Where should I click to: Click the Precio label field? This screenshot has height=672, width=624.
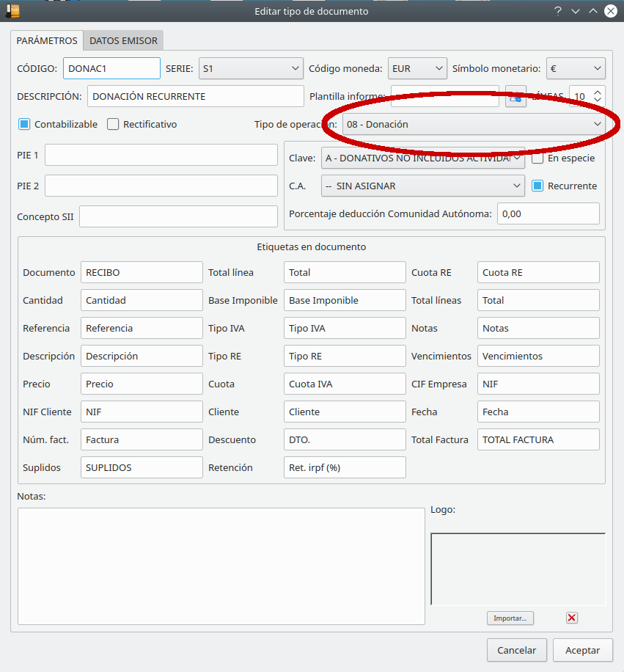[142, 384]
